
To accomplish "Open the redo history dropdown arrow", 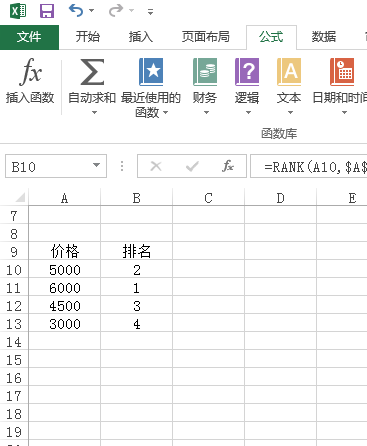I will [132, 11].
